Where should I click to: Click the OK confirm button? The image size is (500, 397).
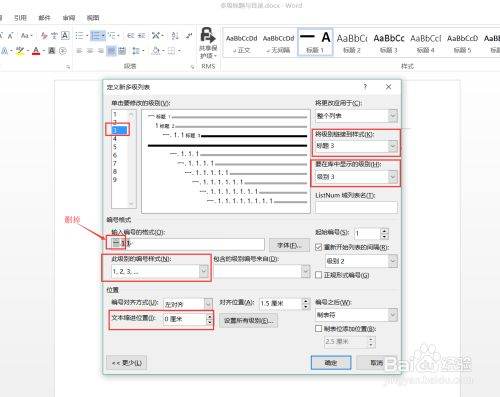point(331,363)
